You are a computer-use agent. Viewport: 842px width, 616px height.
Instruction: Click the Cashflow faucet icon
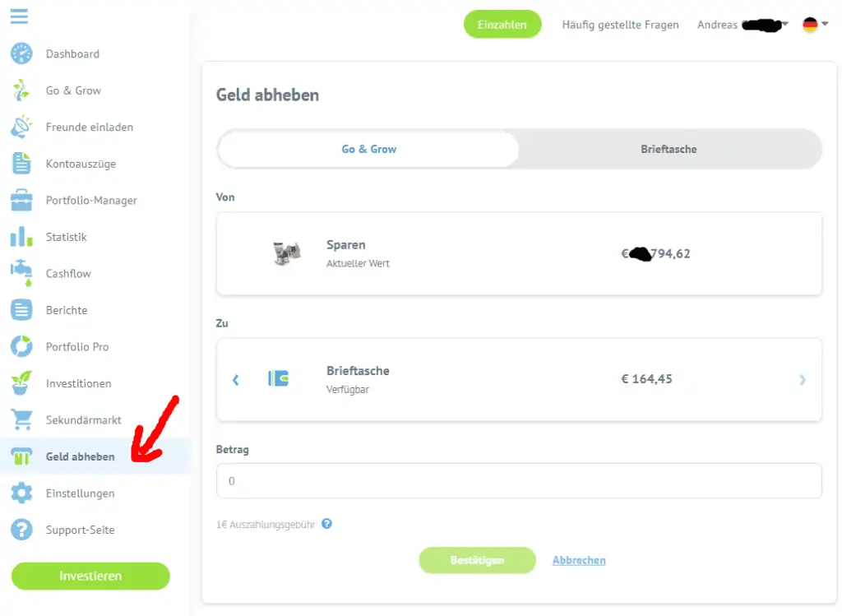pos(21,273)
